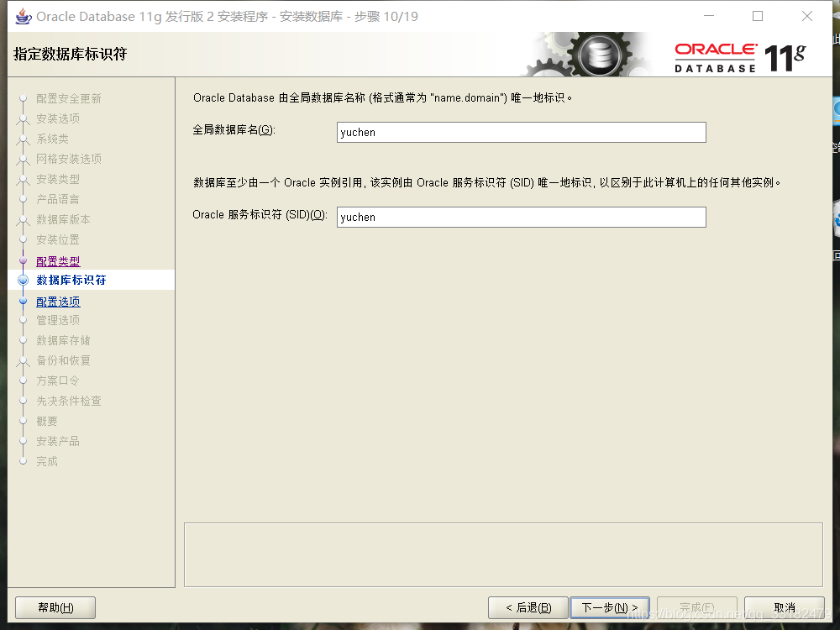Click the 配置安全更新 step text

(69, 98)
